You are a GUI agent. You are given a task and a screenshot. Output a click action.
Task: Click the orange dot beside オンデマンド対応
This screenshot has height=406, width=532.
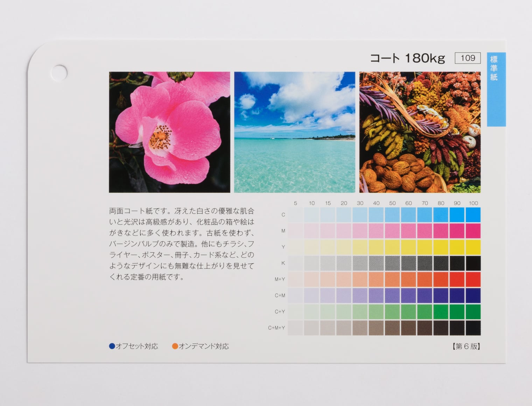[175, 346]
